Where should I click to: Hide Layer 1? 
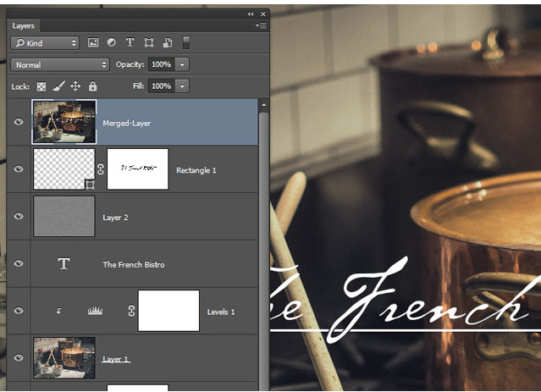coord(19,358)
